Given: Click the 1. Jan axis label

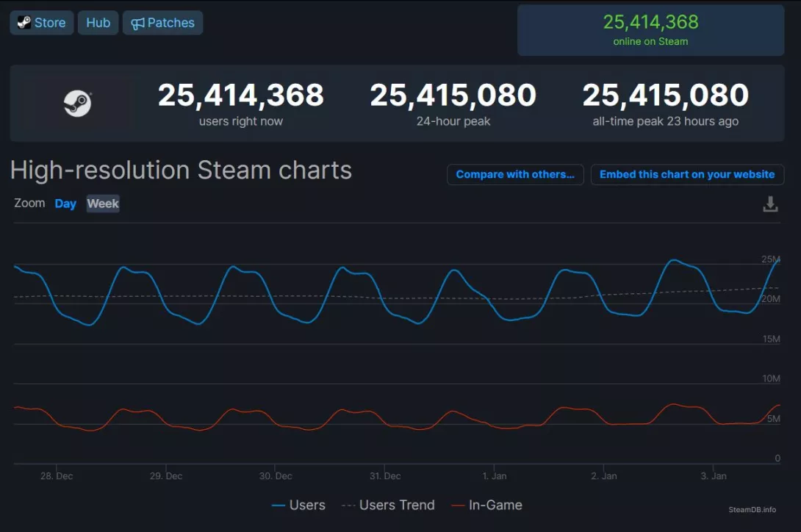Looking at the screenshot, I should 495,476.
